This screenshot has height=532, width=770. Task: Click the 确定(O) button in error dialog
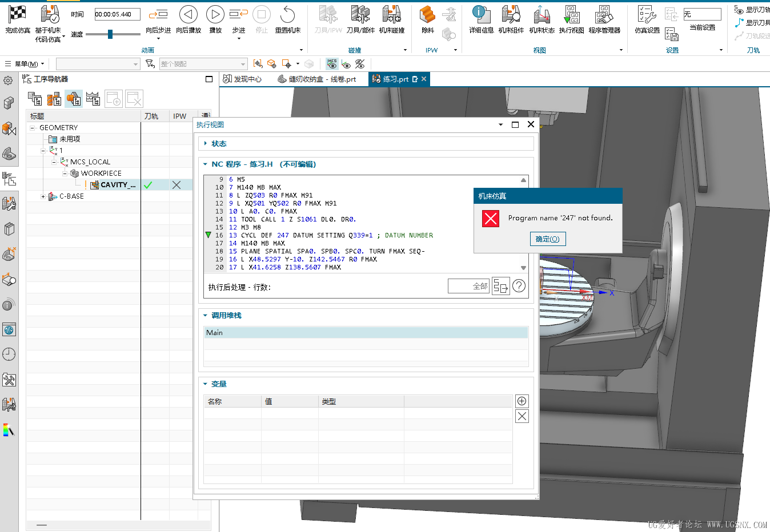coord(547,239)
